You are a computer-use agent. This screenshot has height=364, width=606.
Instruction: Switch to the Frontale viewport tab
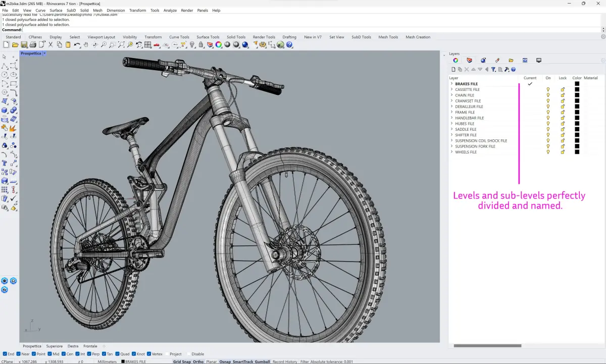tap(90, 346)
